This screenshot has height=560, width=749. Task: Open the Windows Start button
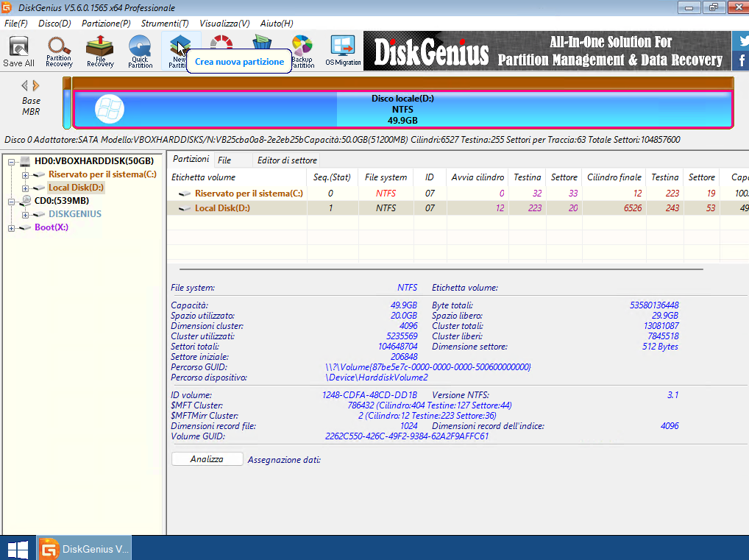(x=18, y=548)
